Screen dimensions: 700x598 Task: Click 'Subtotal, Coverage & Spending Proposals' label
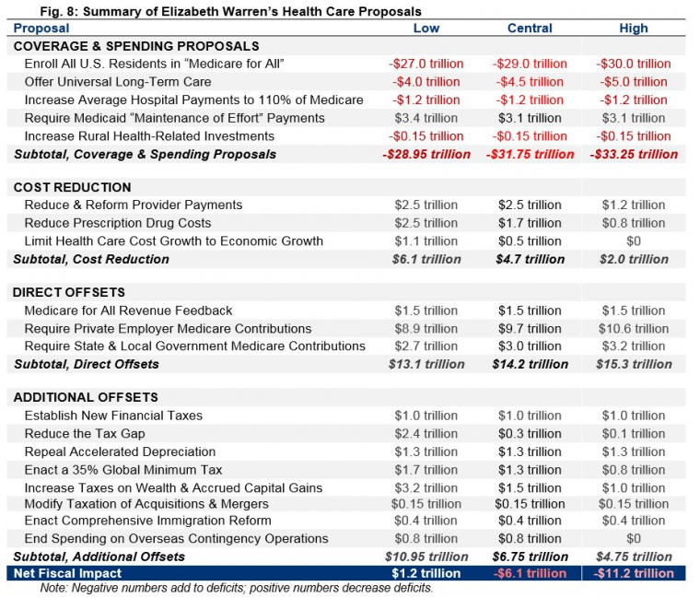[x=146, y=154]
